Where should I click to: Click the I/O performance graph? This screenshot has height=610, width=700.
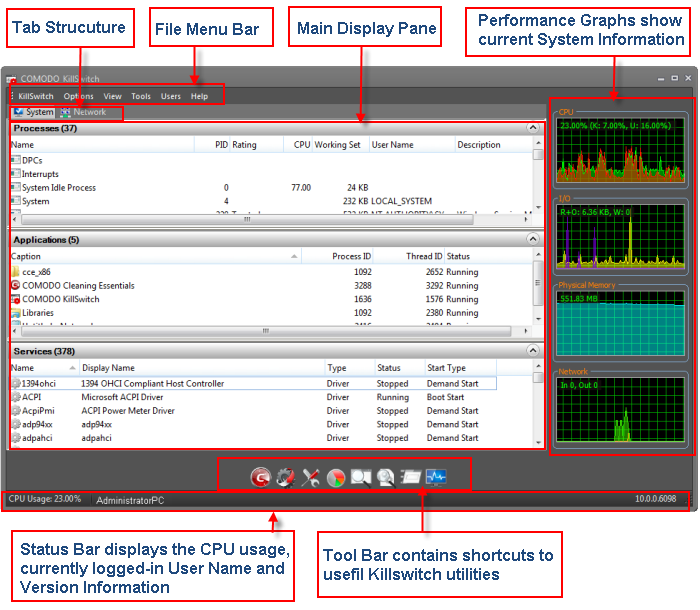pos(620,237)
